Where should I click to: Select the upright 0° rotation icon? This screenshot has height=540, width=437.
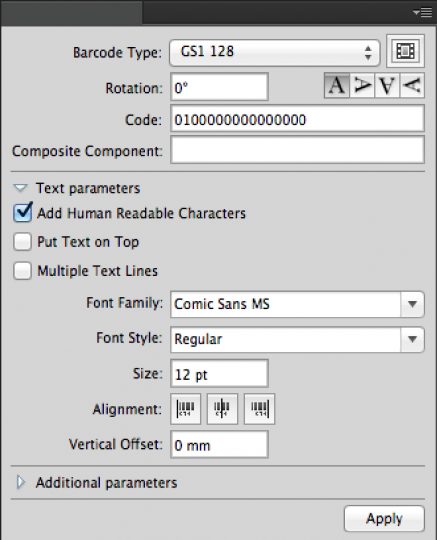[x=337, y=85]
